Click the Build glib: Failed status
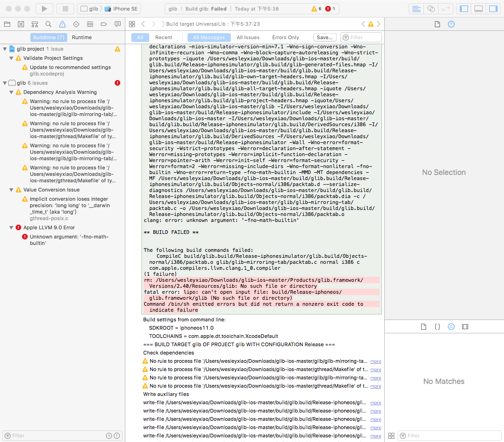The width and height of the screenshot is (504, 442). 206,9
